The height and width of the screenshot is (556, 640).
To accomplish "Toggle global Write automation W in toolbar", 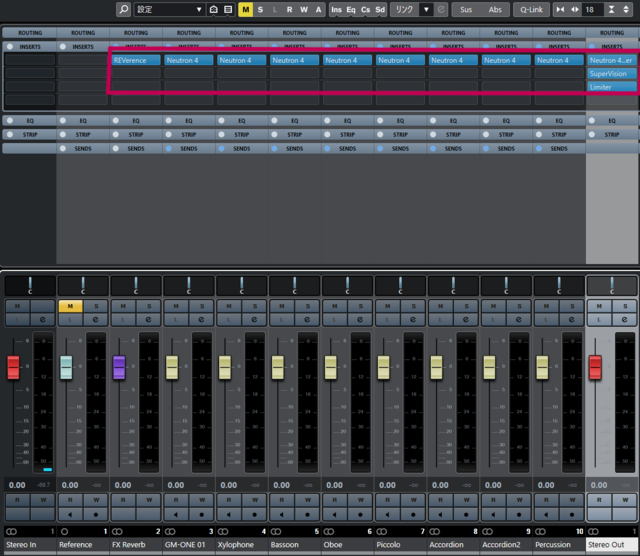I will point(304,9).
